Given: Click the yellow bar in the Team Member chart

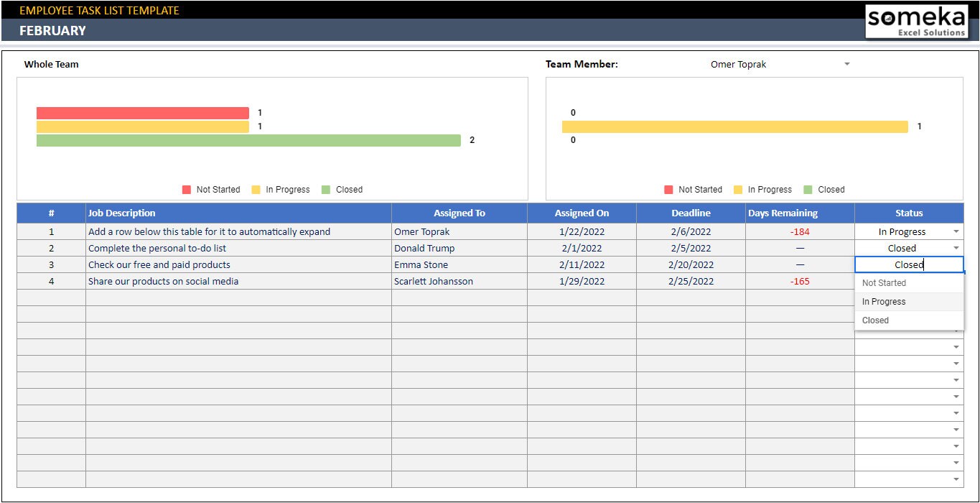Looking at the screenshot, I should point(732,126).
